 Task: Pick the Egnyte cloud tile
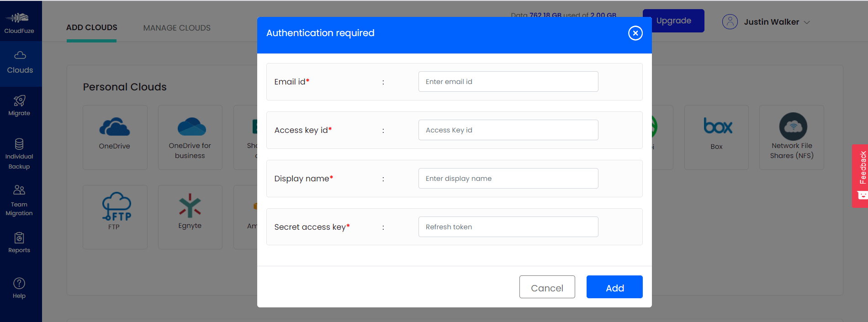[190, 217]
